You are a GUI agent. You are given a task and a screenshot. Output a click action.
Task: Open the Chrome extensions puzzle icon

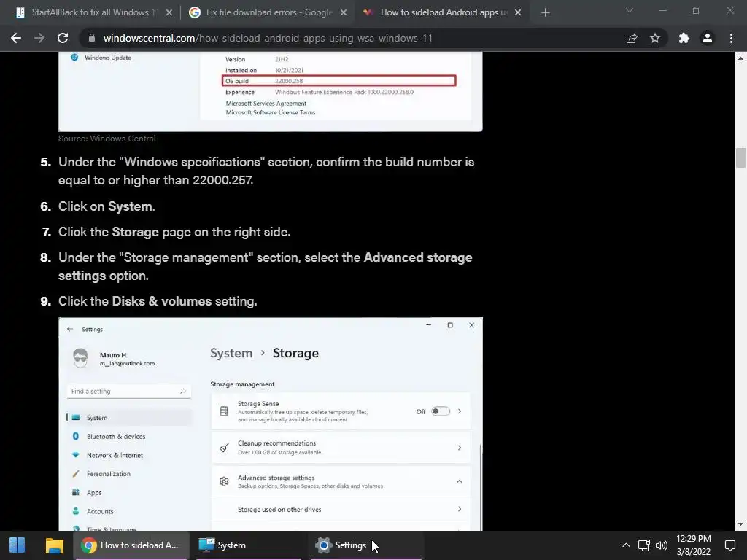684,38
